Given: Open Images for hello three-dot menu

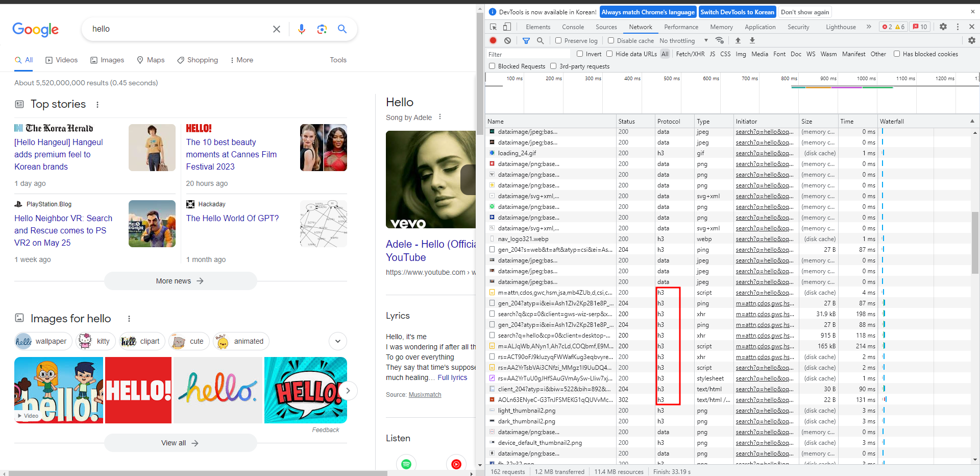Looking at the screenshot, I should pos(129,319).
